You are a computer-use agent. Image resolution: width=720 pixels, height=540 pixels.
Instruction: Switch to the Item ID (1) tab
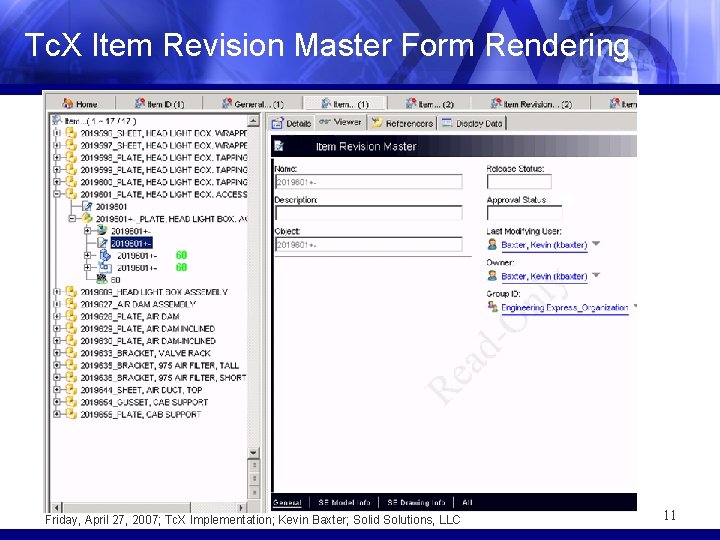coord(159,104)
